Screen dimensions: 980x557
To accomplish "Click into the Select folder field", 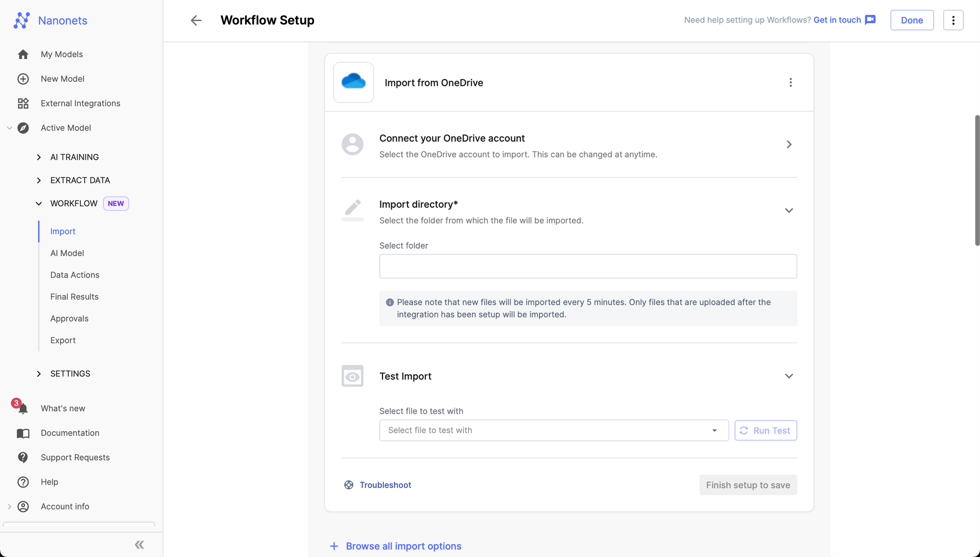I will coord(588,266).
